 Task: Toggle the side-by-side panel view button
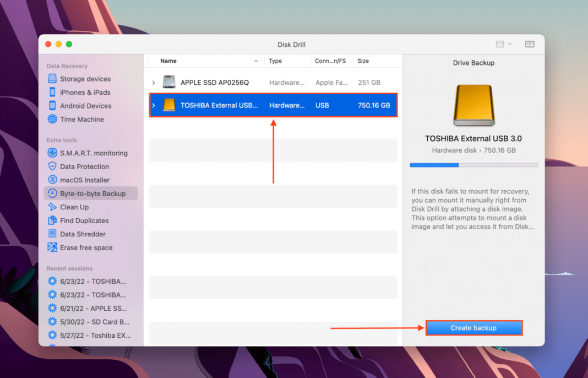pos(529,44)
